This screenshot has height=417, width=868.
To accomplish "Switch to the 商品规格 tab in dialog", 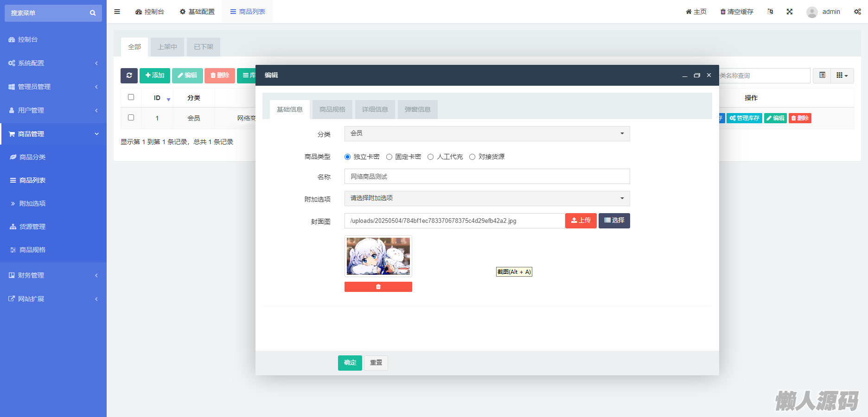I will click(332, 109).
